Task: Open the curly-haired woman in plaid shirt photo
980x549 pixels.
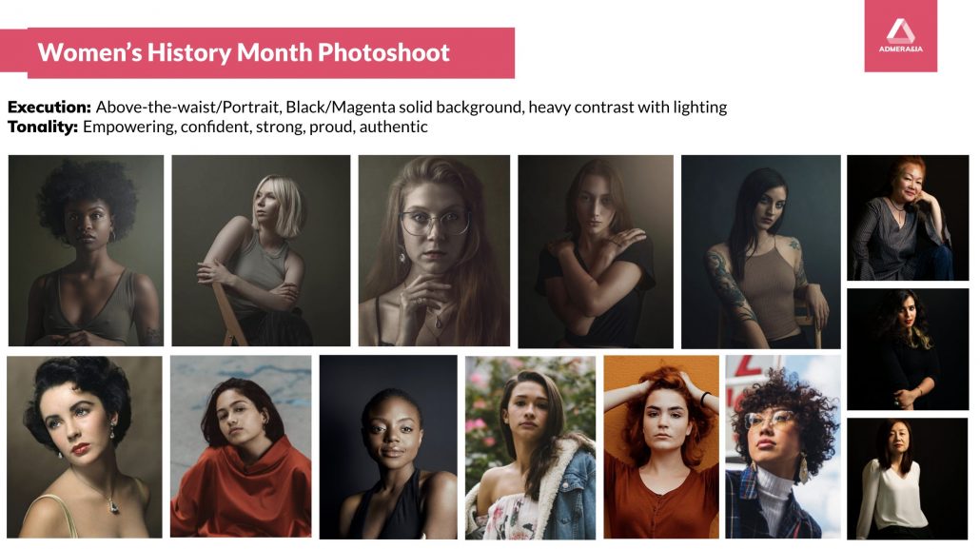Action: click(783, 447)
